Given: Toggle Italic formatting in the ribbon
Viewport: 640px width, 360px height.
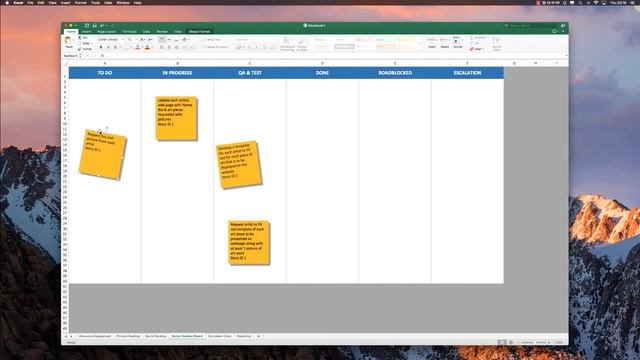Looking at the screenshot, I should point(108,47).
